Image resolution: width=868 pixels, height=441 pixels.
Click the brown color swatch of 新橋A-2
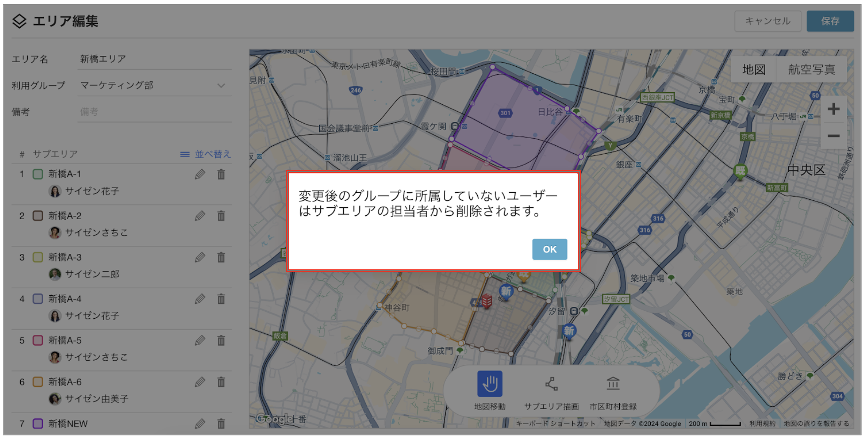click(38, 216)
